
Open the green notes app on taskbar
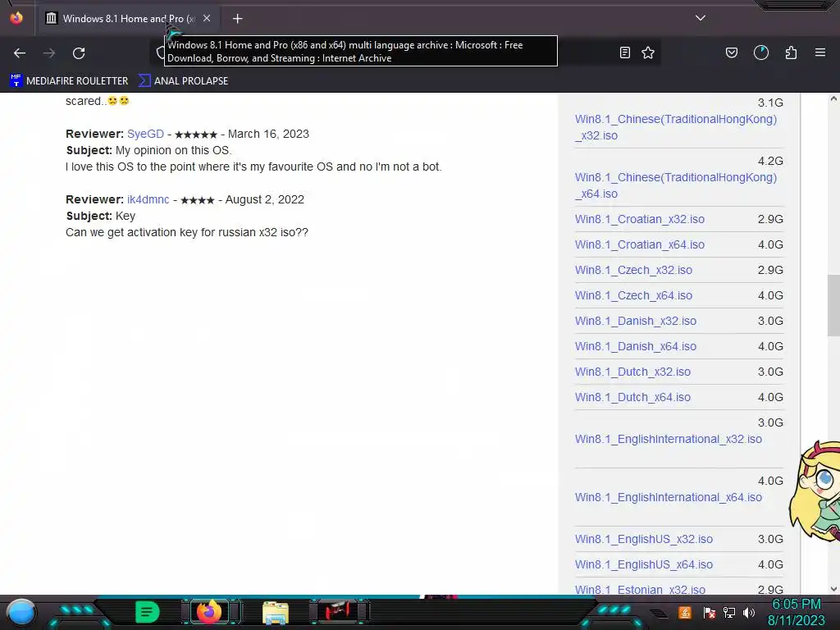pos(148,612)
